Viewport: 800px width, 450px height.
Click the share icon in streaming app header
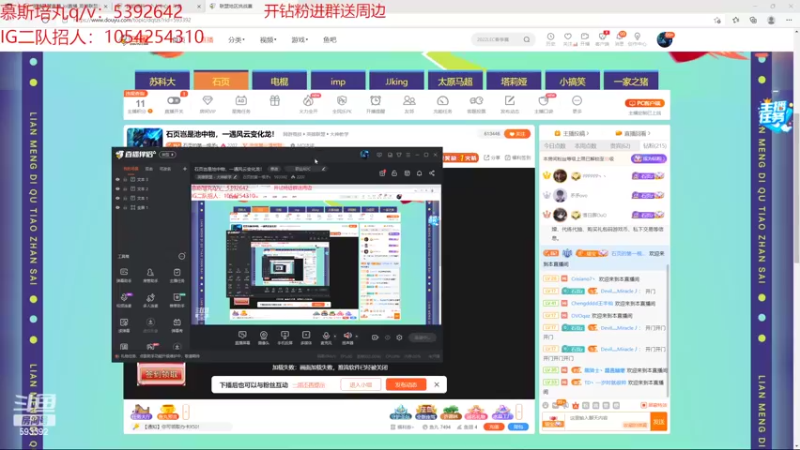(432, 173)
